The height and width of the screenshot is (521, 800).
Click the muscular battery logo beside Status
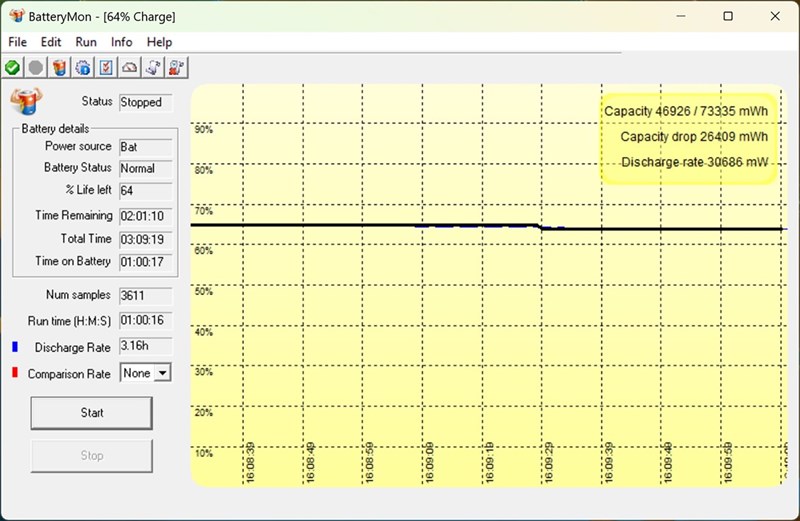pos(27,101)
